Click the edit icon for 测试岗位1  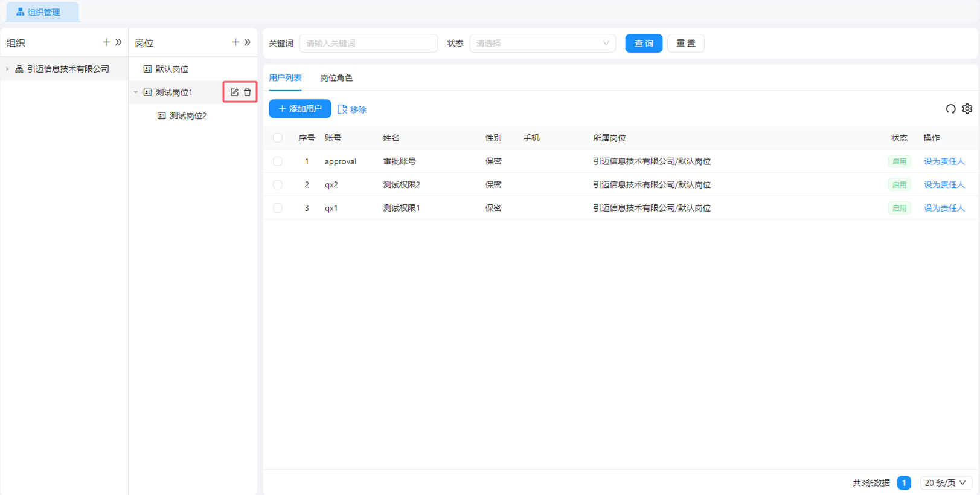pyautogui.click(x=234, y=92)
